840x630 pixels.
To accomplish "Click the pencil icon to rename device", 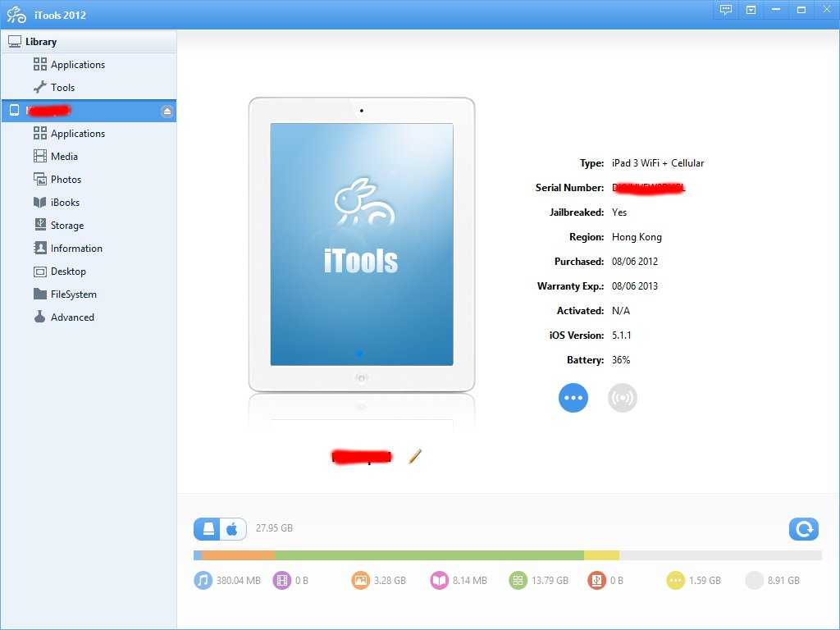I will 415,456.
